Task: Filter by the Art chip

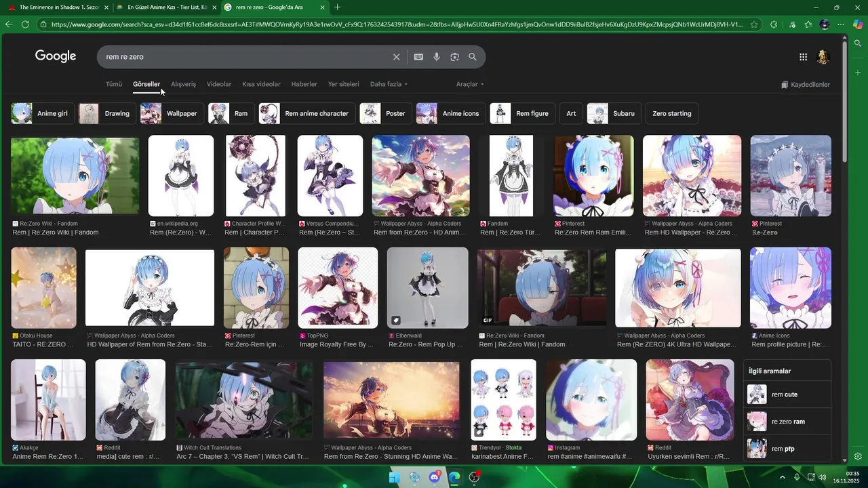Action: (571, 113)
